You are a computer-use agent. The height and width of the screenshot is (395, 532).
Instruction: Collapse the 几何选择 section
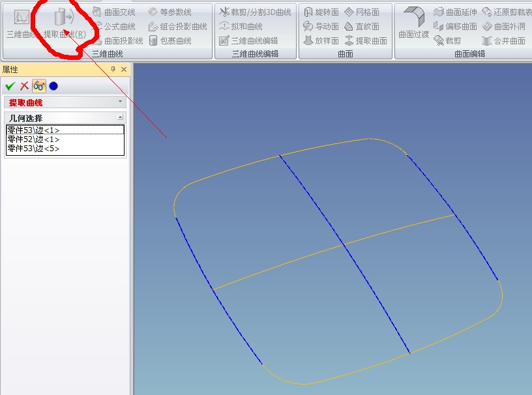click(x=120, y=117)
